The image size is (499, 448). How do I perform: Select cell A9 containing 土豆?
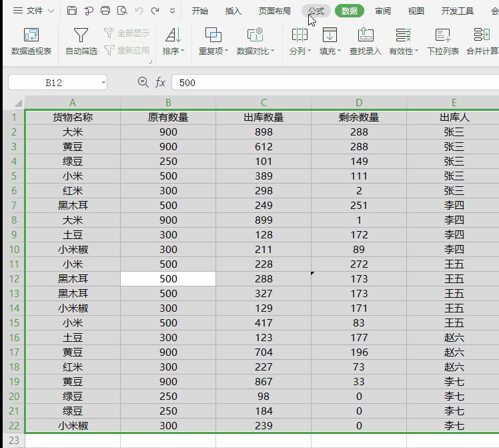(73, 234)
